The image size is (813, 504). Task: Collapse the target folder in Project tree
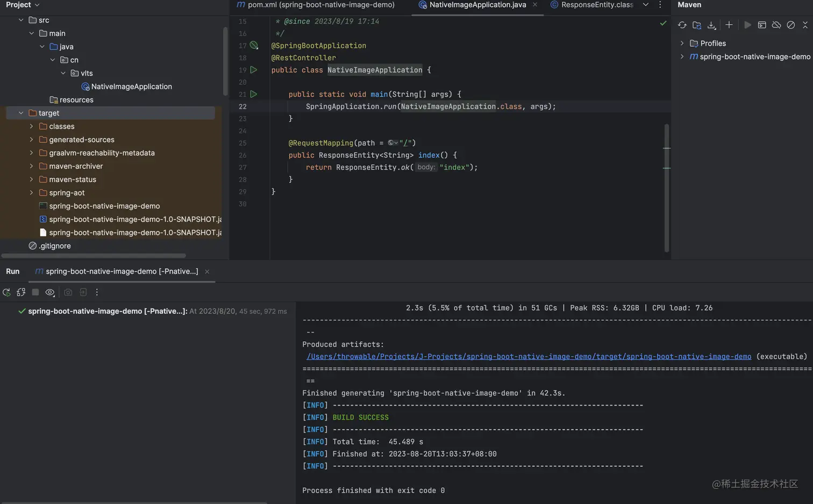click(20, 113)
